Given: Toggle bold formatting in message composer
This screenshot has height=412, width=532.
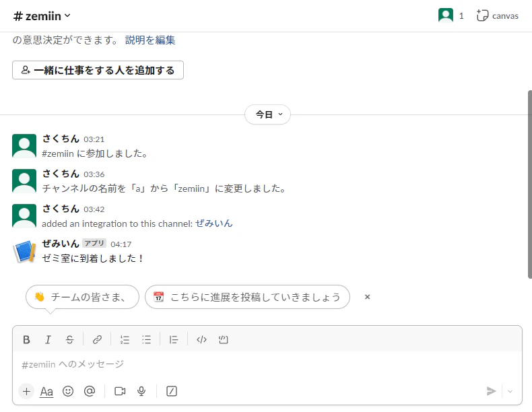Looking at the screenshot, I should point(26,339).
